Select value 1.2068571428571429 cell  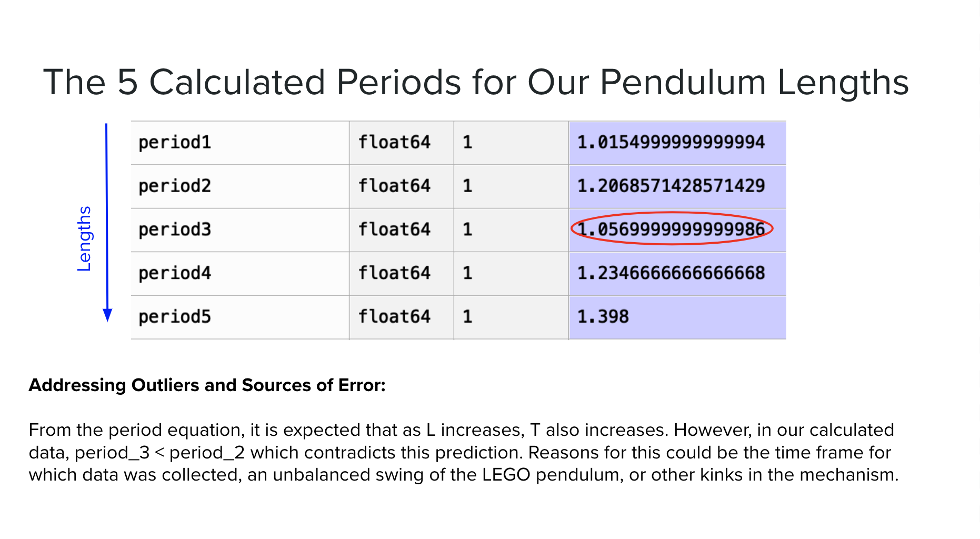[678, 186]
